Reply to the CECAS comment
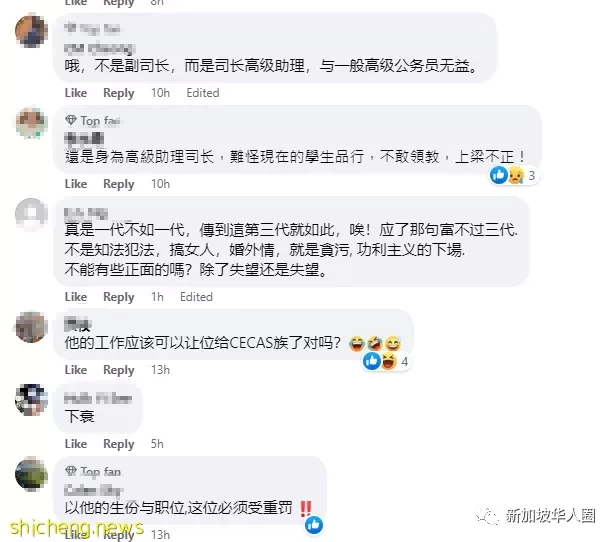Viewport: 615px width, 542px height. (x=118, y=370)
